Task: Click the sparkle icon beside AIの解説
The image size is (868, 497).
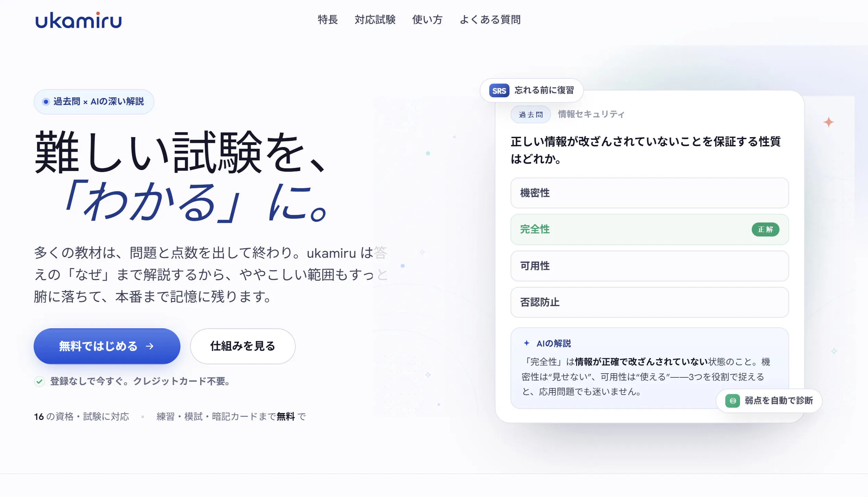Action: click(527, 343)
